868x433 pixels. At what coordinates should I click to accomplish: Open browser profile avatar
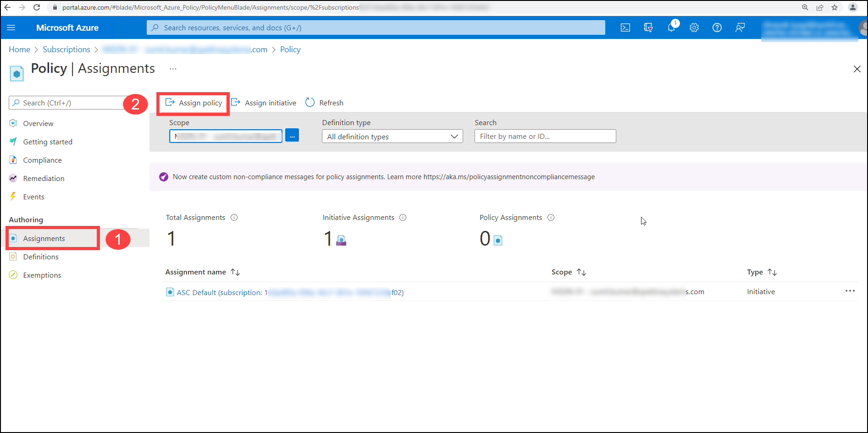(x=853, y=7)
